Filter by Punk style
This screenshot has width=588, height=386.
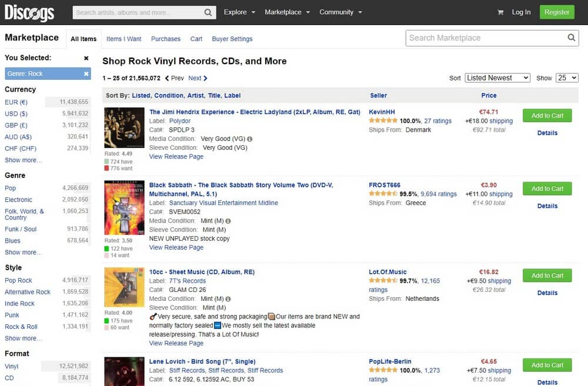coord(12,315)
